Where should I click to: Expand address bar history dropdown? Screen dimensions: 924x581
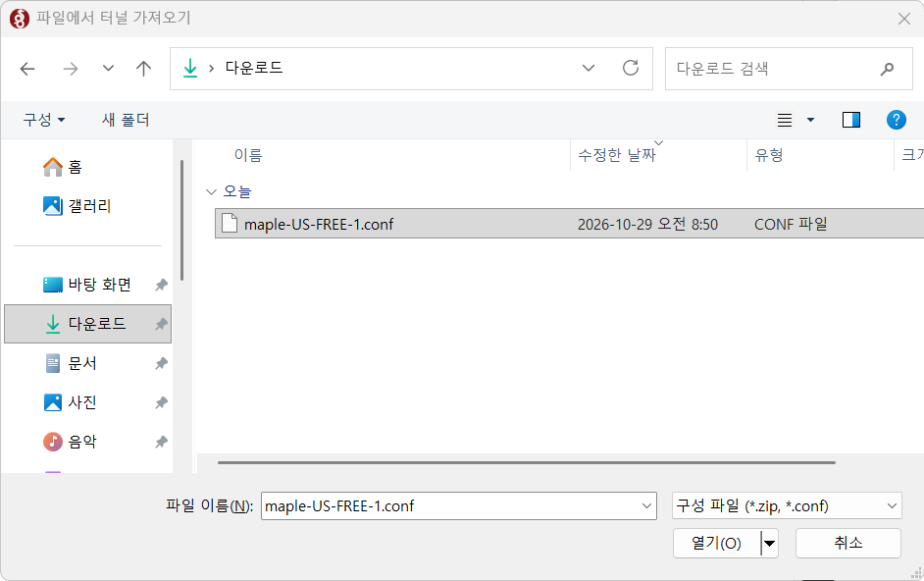pos(589,69)
